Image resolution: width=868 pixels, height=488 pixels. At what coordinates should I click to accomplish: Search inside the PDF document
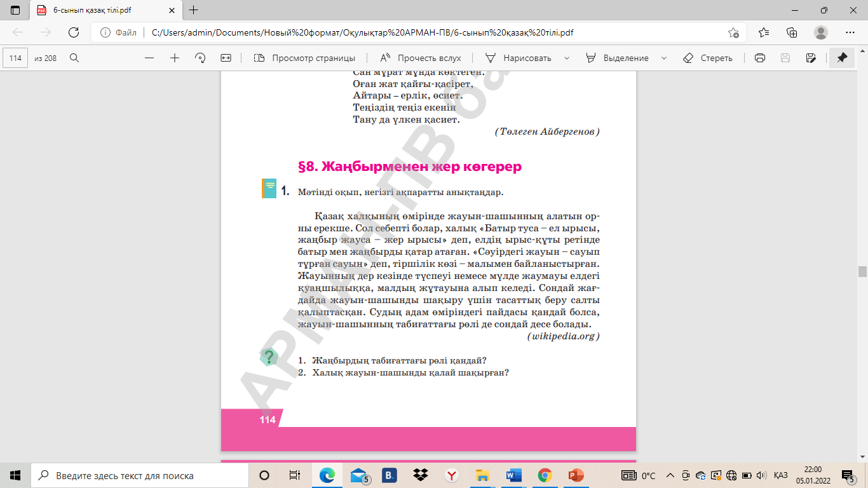pos(74,58)
